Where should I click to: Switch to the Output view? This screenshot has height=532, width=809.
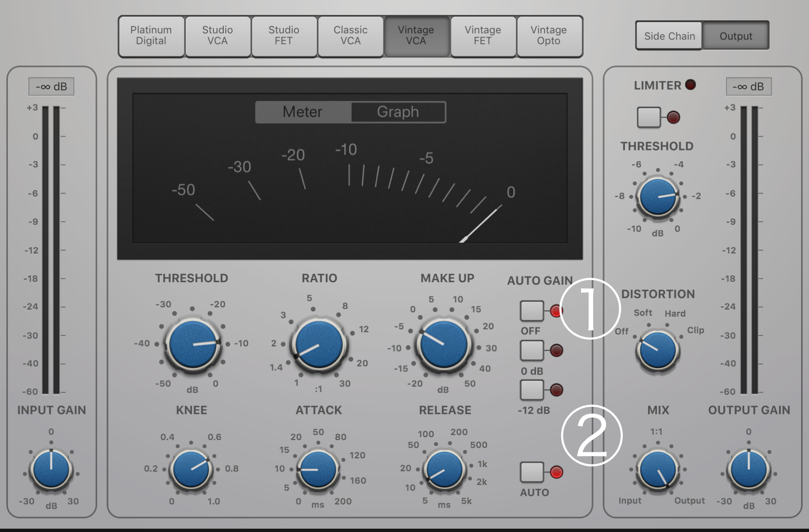735,36
